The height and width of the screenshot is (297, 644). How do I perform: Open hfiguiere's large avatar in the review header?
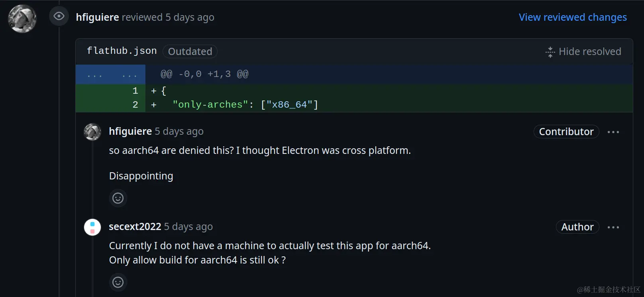(22, 18)
